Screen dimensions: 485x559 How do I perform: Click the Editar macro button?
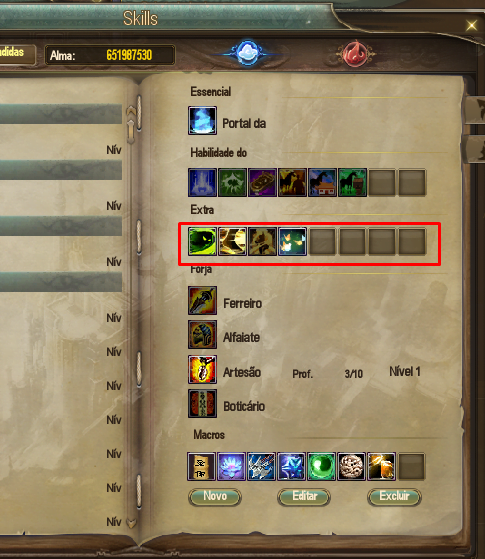click(x=304, y=497)
